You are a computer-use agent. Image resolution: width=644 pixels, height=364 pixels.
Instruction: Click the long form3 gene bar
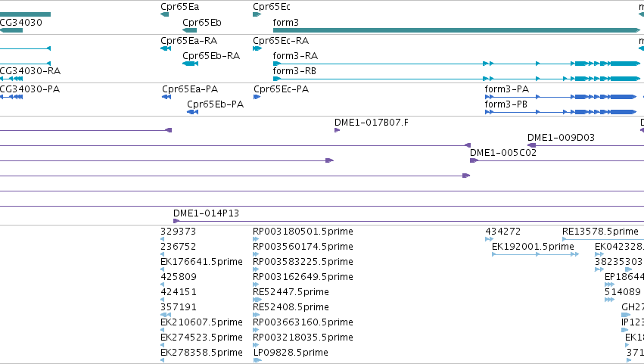pos(456,30)
